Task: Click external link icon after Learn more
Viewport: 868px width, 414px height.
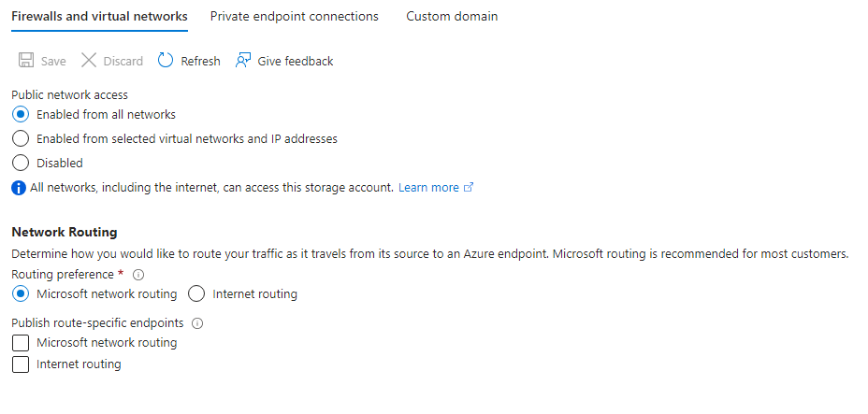Action: [x=469, y=188]
